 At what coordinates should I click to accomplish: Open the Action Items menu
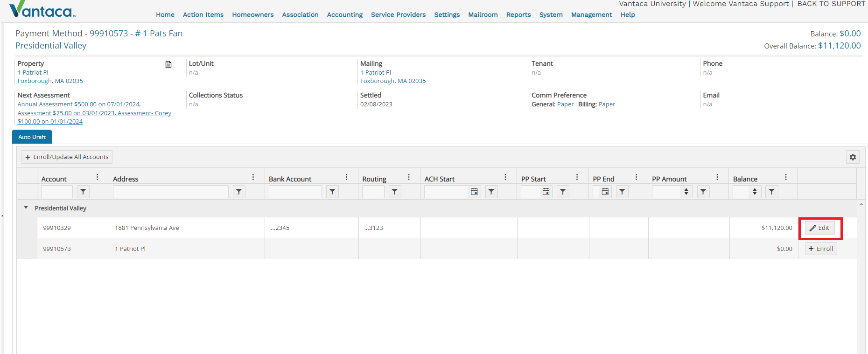coord(203,14)
